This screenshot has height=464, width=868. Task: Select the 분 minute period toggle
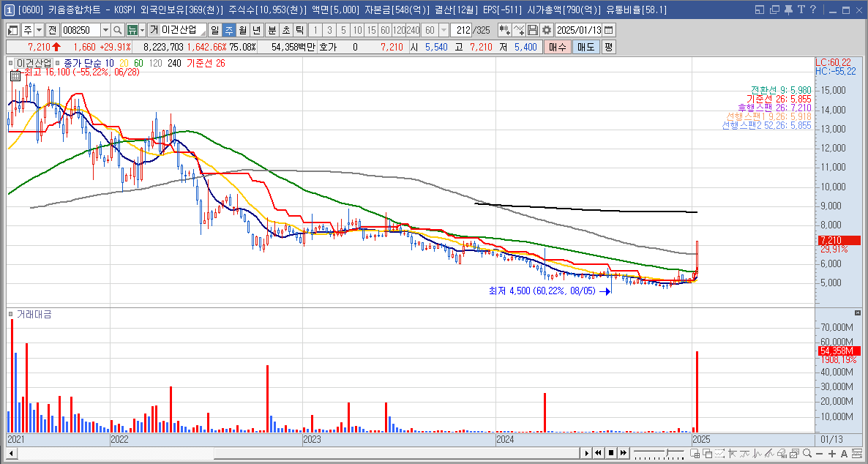272,30
